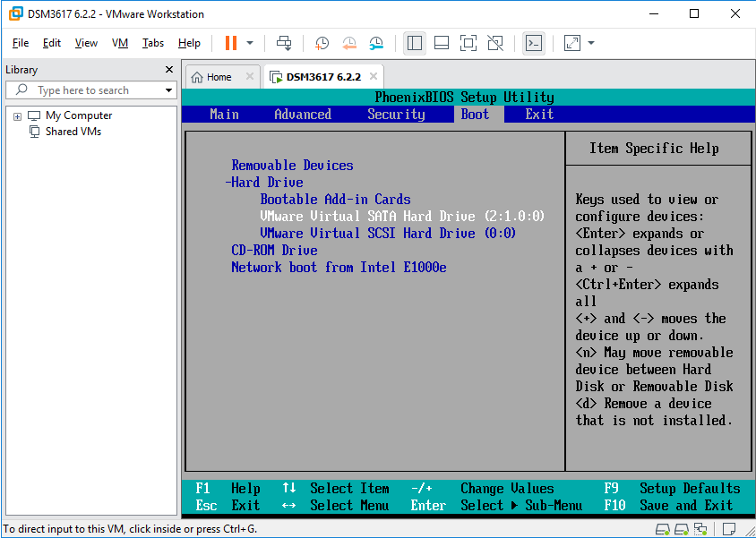The image size is (756, 538).
Task: Toggle the library sidebar view
Action: [x=415, y=43]
